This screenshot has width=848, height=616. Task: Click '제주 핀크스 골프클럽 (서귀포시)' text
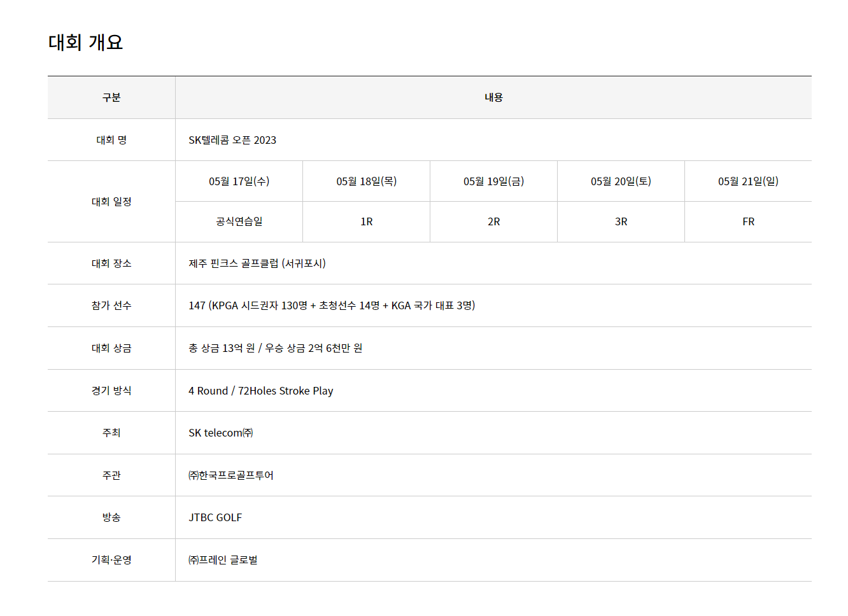[257, 263]
